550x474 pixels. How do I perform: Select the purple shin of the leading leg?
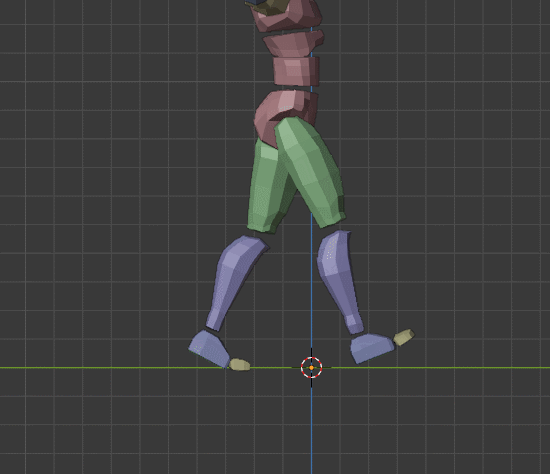339,281
